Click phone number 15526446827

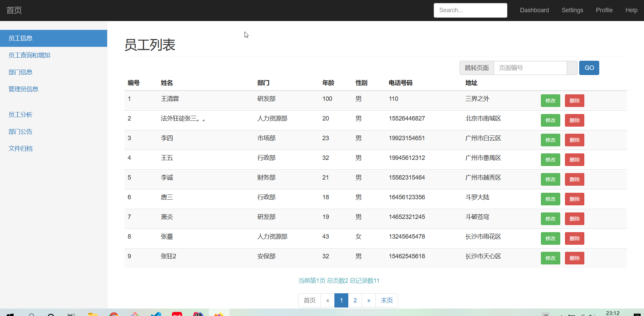[407, 118]
